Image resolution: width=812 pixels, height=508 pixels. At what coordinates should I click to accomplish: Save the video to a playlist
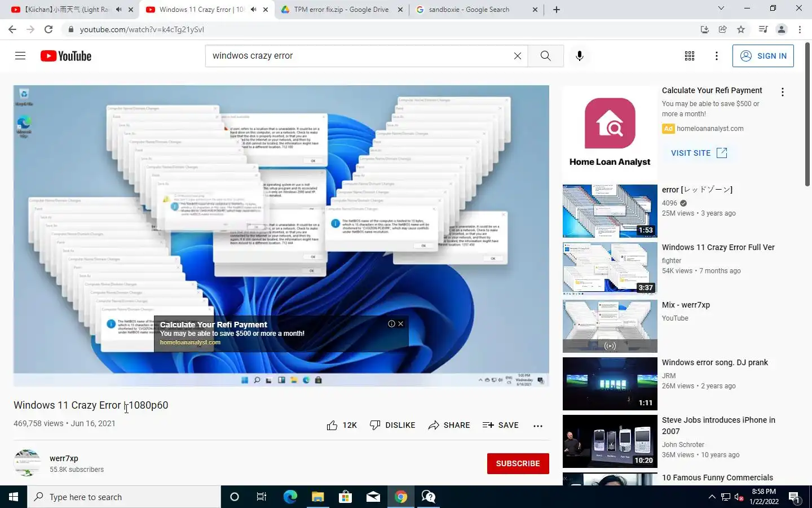pyautogui.click(x=500, y=425)
